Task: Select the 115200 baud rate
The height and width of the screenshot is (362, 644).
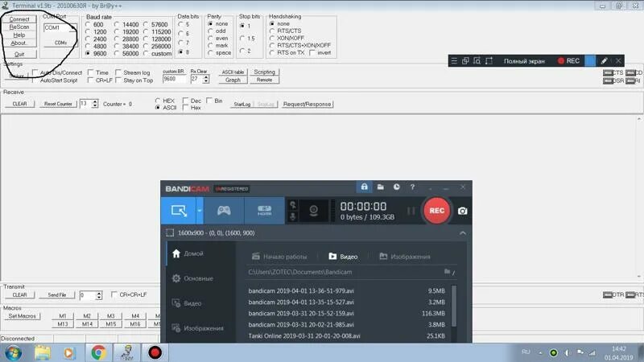Action: pos(157,31)
